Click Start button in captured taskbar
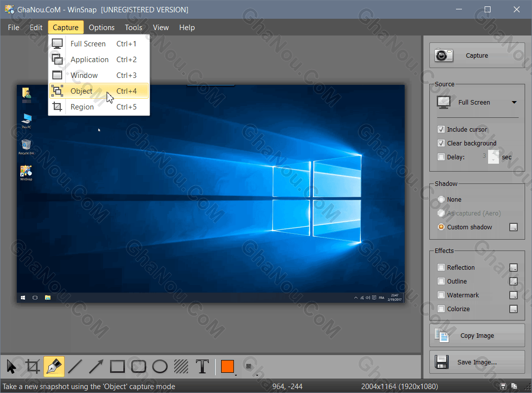The image size is (532, 393). (23, 298)
